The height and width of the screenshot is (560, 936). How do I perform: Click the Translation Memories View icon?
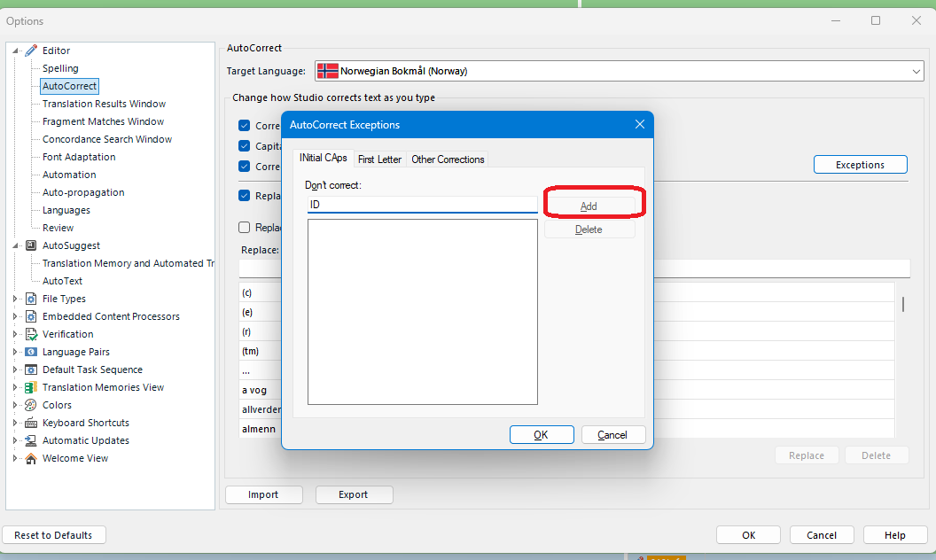pyautogui.click(x=31, y=387)
